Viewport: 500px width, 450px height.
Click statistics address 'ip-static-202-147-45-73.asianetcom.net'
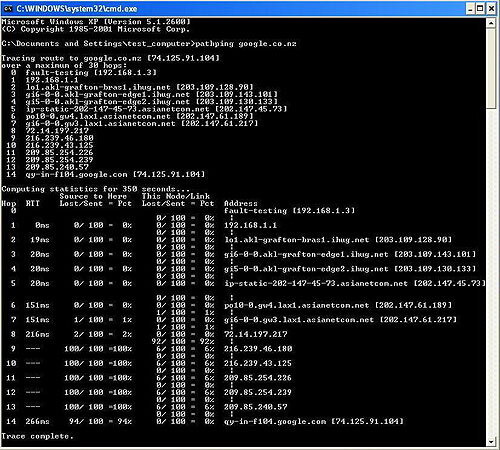[316, 283]
